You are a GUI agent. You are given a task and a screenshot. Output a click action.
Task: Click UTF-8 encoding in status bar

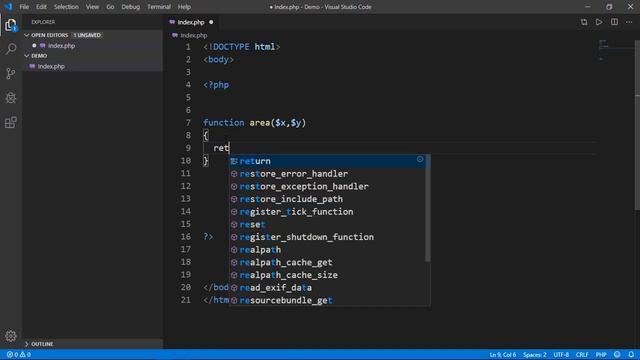[561, 354]
